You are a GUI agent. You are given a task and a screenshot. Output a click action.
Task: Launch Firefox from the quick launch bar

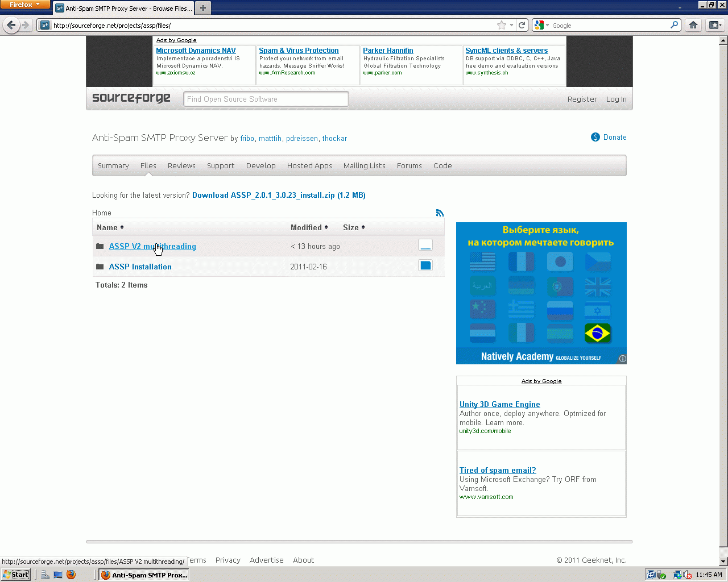click(71, 575)
